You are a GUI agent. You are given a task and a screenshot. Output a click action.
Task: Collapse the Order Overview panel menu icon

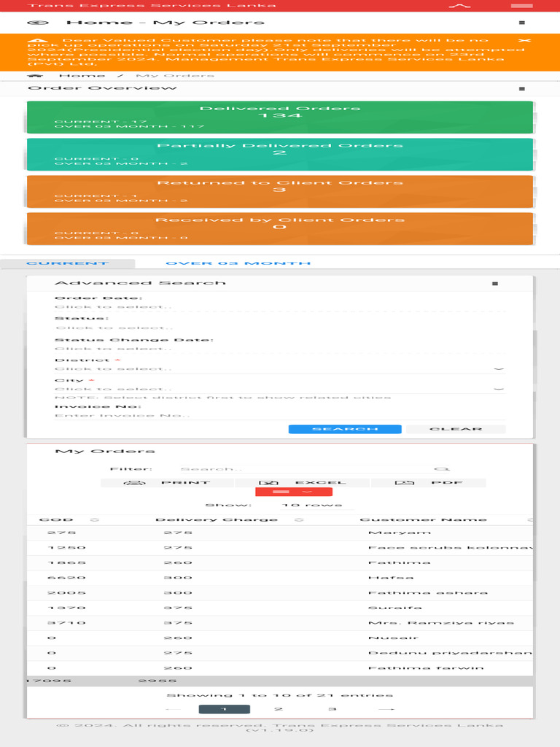(522, 88)
